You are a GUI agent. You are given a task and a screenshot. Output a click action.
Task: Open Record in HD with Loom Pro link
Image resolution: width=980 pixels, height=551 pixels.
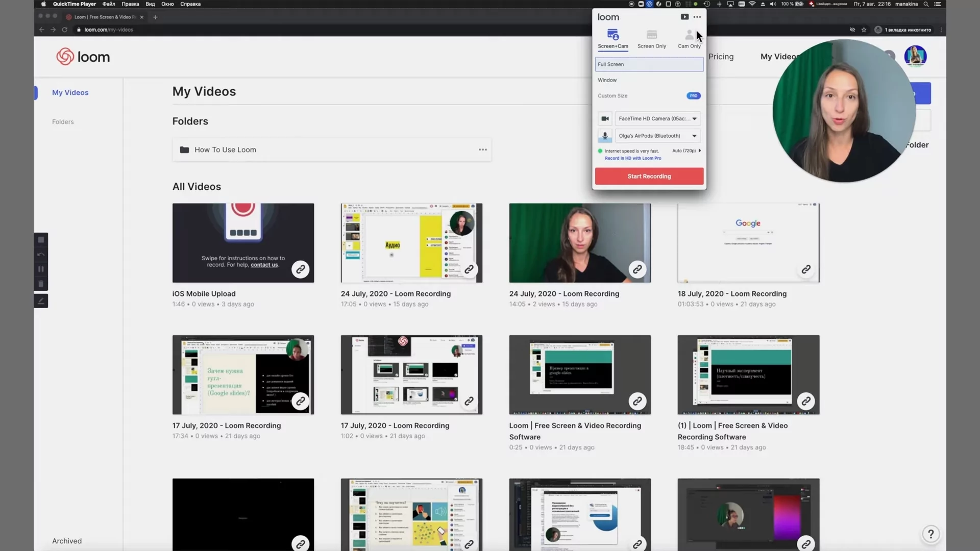(633, 158)
